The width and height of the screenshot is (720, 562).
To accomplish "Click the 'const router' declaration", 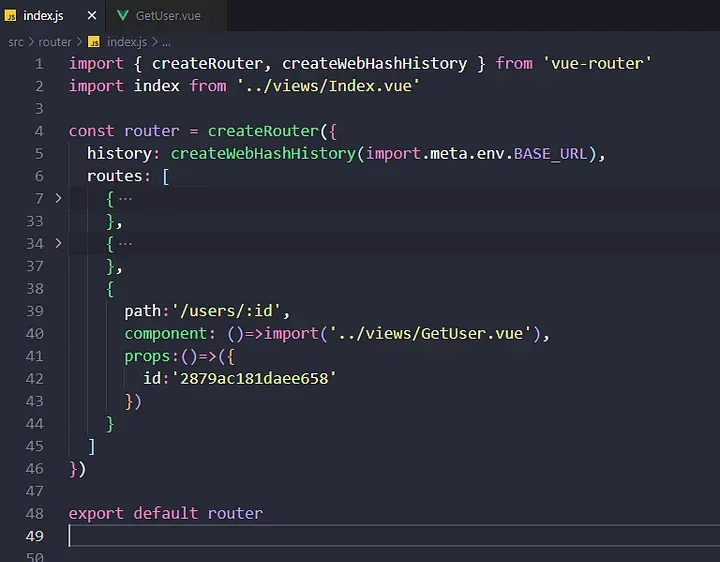I will [x=124, y=131].
